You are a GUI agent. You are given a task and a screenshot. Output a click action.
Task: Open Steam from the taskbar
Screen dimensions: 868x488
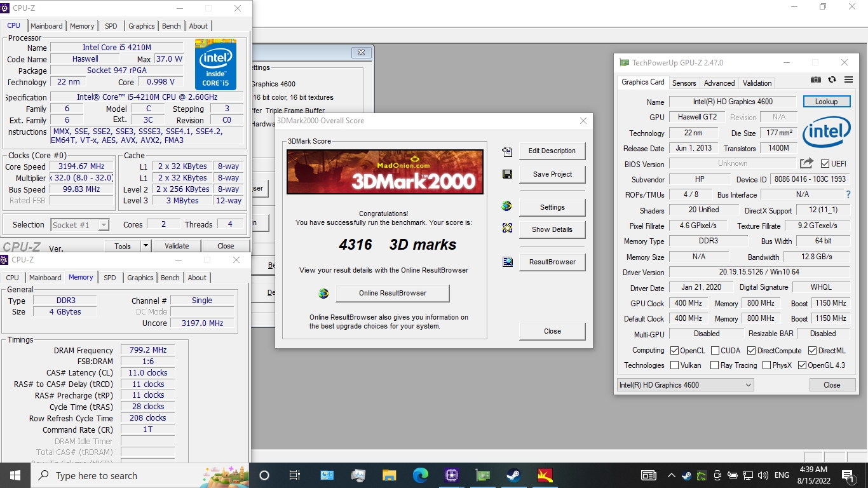pyautogui.click(x=513, y=475)
